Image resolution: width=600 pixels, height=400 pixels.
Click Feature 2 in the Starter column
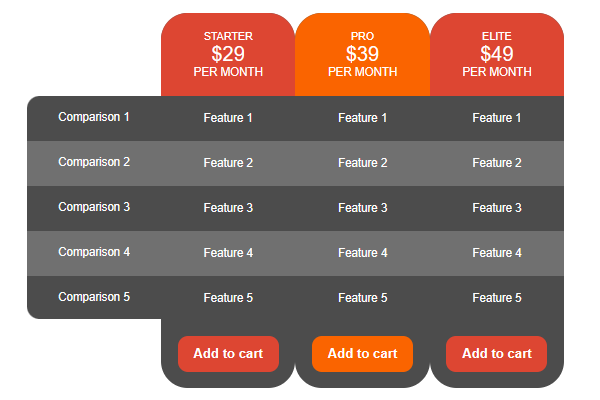click(228, 163)
